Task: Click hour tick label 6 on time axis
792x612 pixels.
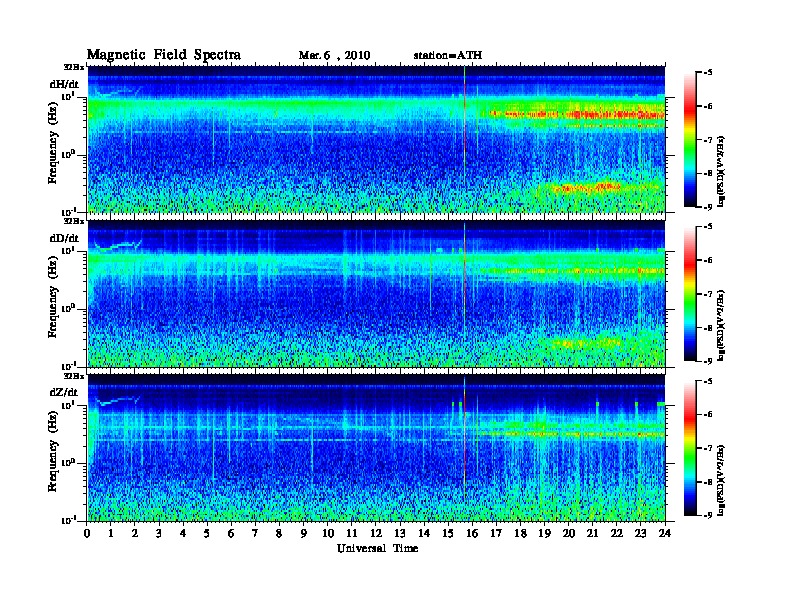Action: coord(231,533)
